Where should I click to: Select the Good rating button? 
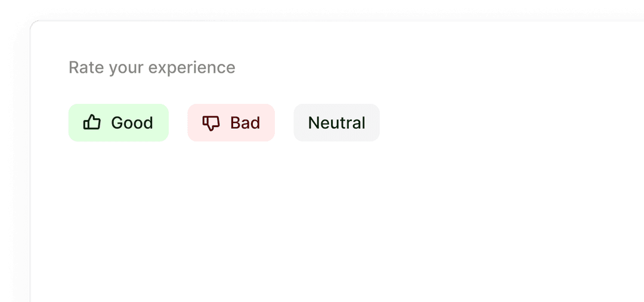(119, 123)
